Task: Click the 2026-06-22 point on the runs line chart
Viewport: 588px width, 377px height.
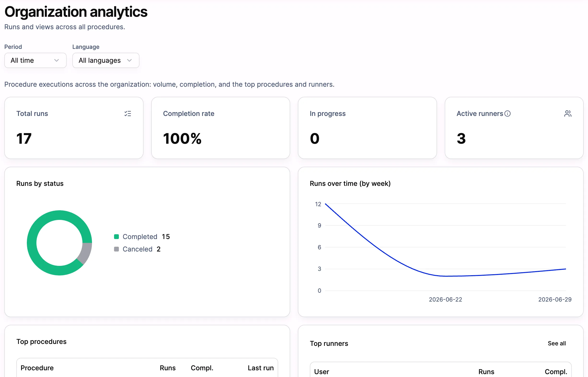Action: click(445, 276)
